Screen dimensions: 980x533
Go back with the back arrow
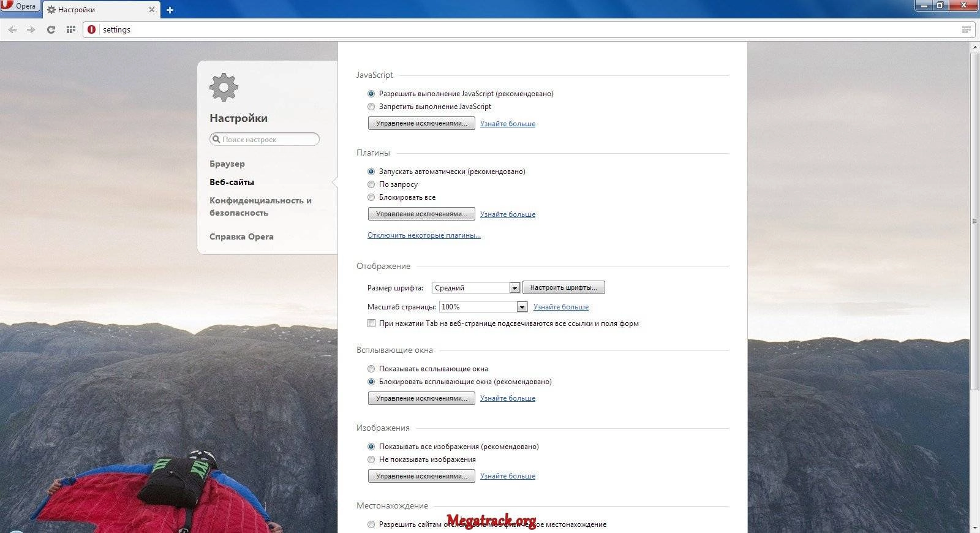[12, 29]
